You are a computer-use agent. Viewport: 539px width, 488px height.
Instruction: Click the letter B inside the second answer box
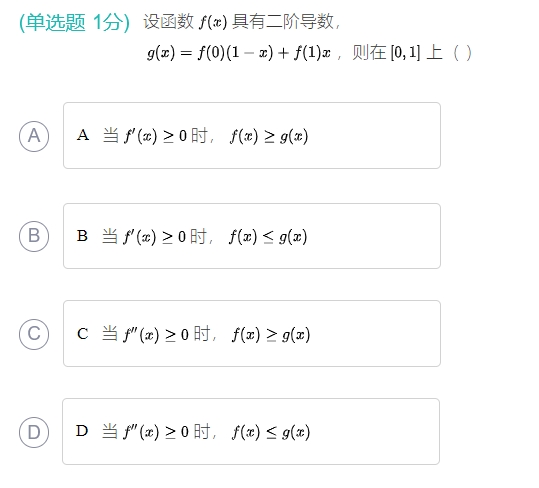[x=82, y=236]
